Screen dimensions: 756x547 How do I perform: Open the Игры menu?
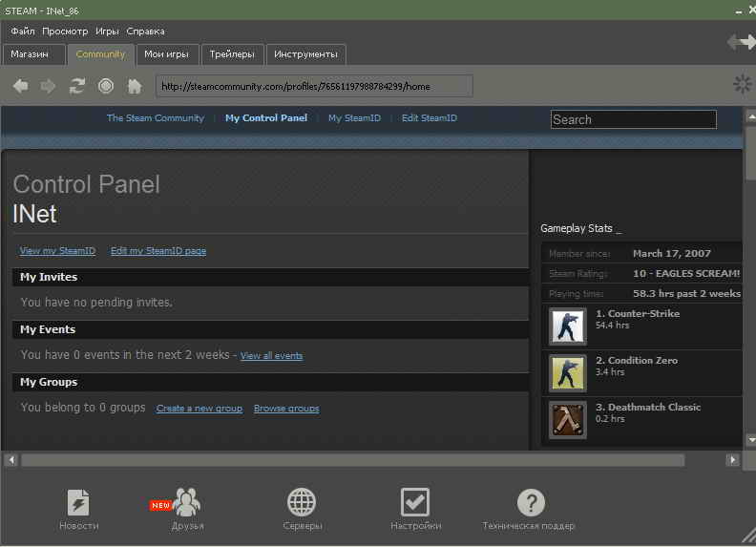107,32
